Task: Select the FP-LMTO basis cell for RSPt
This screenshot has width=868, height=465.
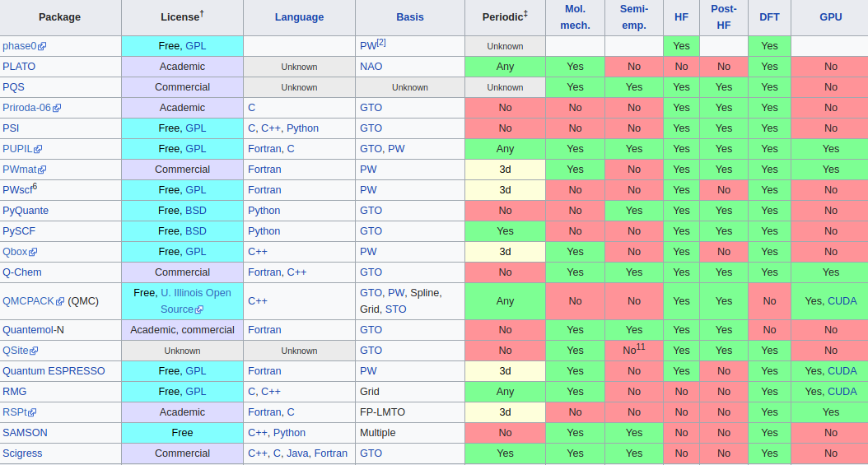Action: coord(409,412)
